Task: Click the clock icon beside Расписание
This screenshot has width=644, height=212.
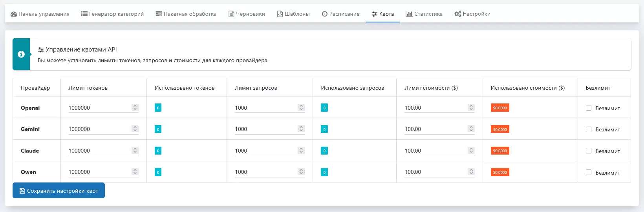Action: pos(325,14)
